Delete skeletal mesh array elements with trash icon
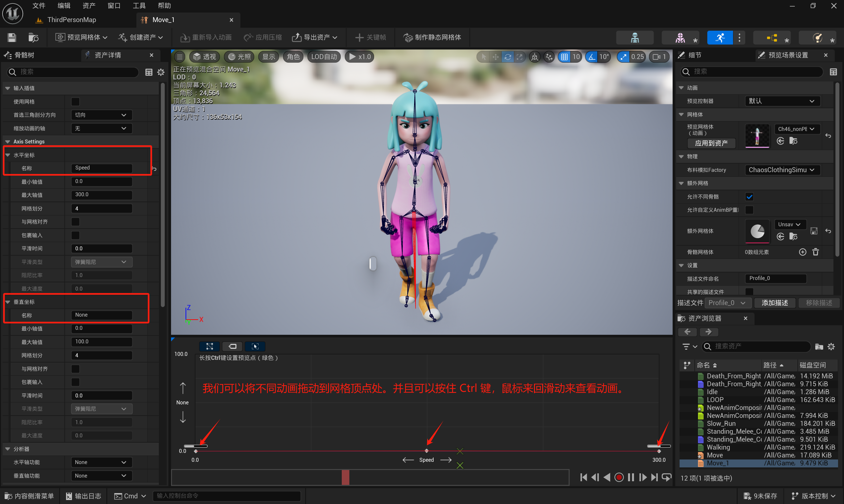Screen dimensions: 844x504 (x=816, y=252)
